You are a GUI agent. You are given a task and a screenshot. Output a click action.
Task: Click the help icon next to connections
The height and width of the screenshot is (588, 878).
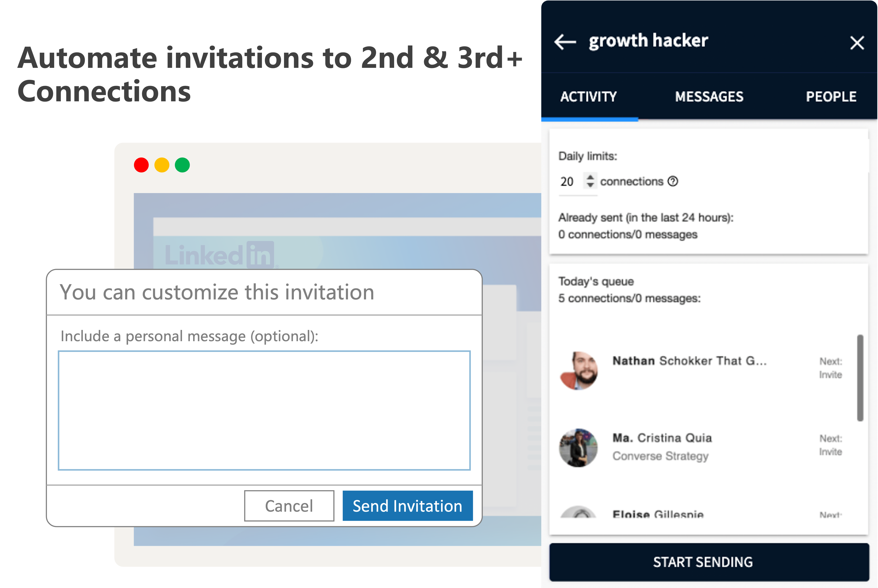coord(673,182)
